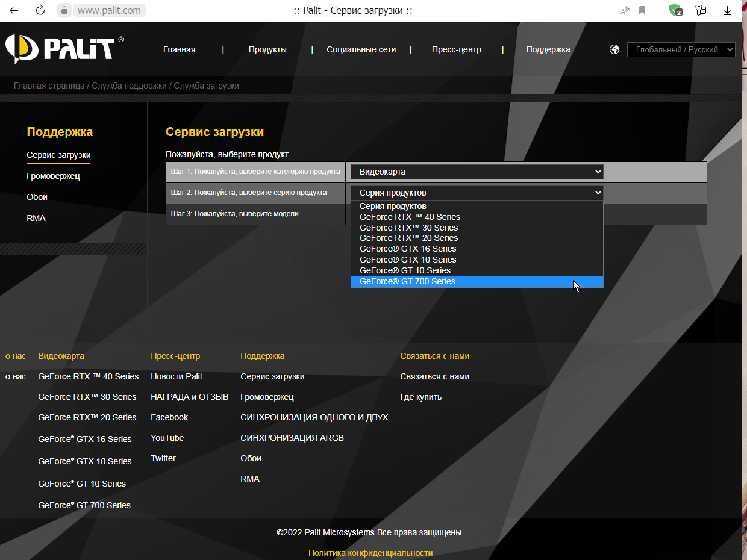The width and height of the screenshot is (747, 560).
Task: Open footer Сервис загрузки link
Action: click(272, 376)
